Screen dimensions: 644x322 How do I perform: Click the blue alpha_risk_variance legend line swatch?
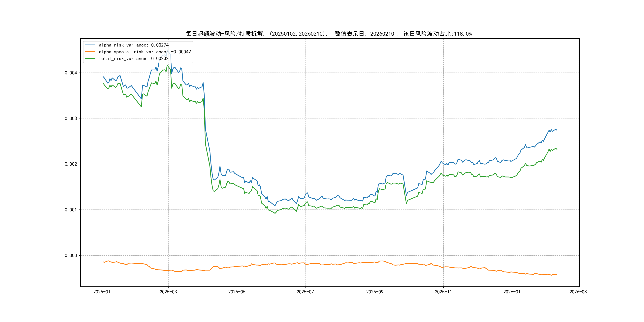(x=90, y=45)
